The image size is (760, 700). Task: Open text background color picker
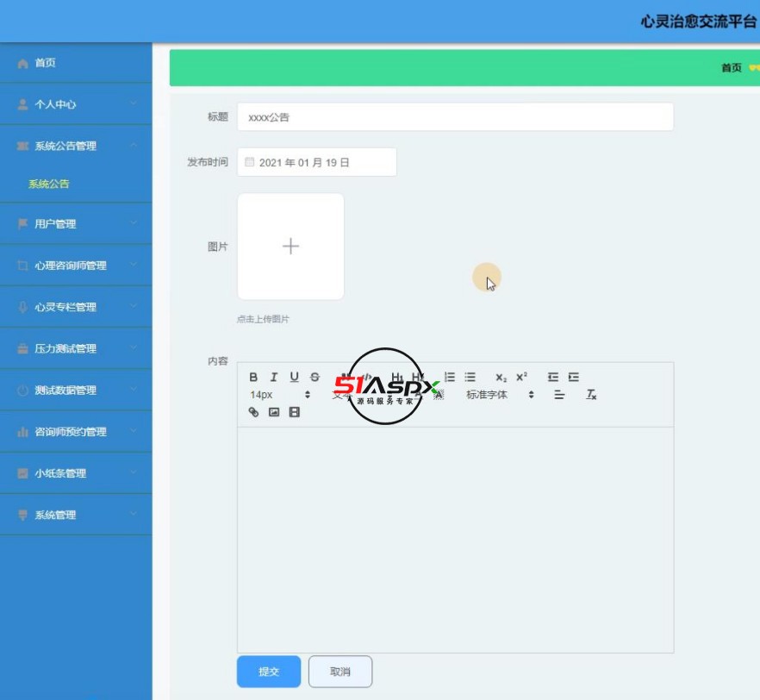[439, 395]
